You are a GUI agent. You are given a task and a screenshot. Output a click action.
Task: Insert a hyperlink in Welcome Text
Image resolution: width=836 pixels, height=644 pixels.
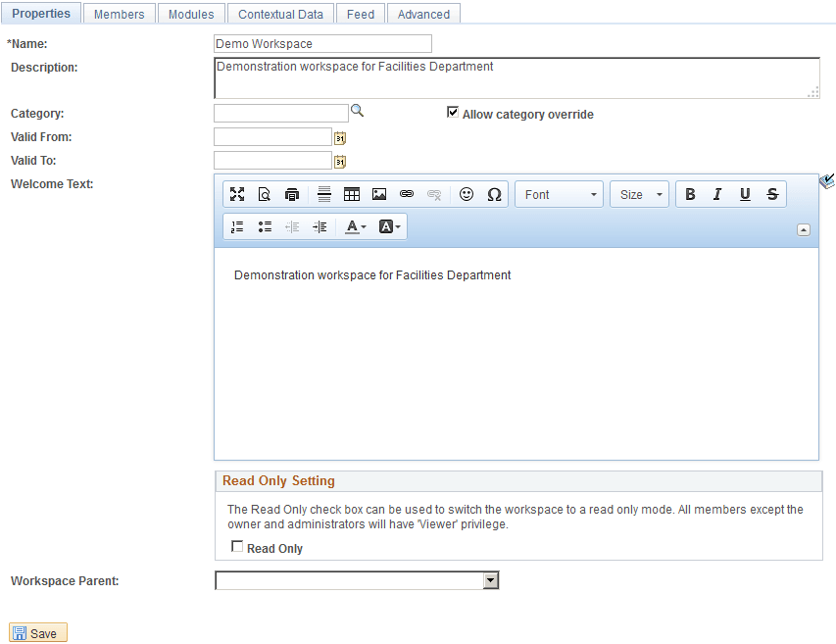pyautogui.click(x=406, y=193)
